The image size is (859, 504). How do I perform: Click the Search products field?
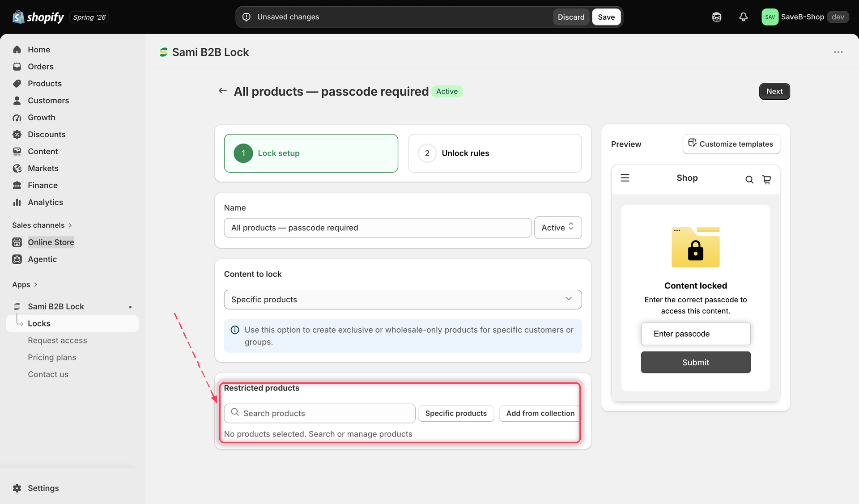(x=319, y=414)
